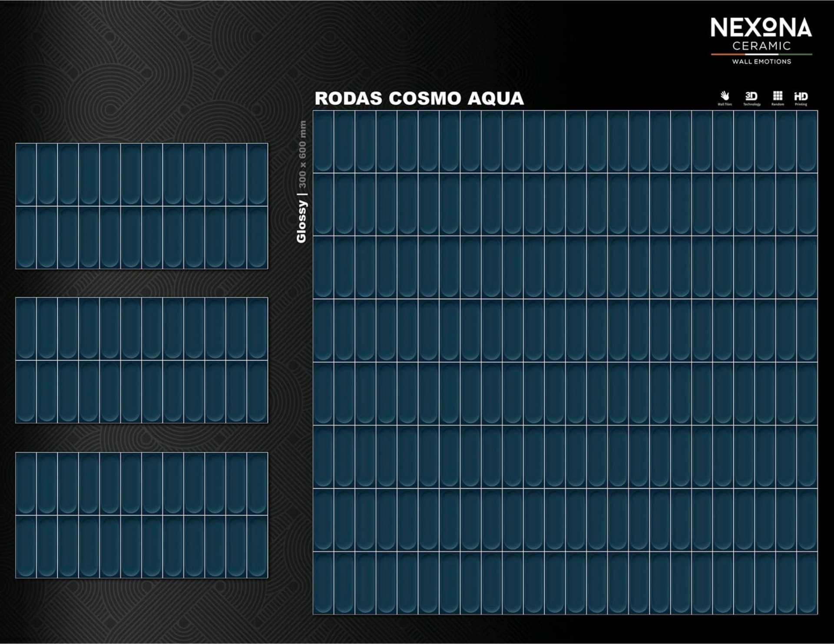Select the middle left tile preview panel
Screen dimensions: 834x644
coord(142,360)
